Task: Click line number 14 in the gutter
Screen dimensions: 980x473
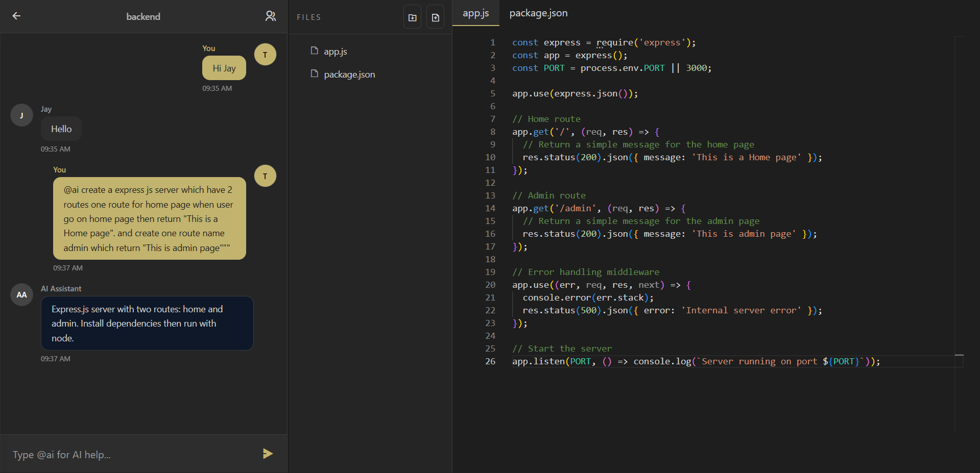Action: click(x=490, y=208)
